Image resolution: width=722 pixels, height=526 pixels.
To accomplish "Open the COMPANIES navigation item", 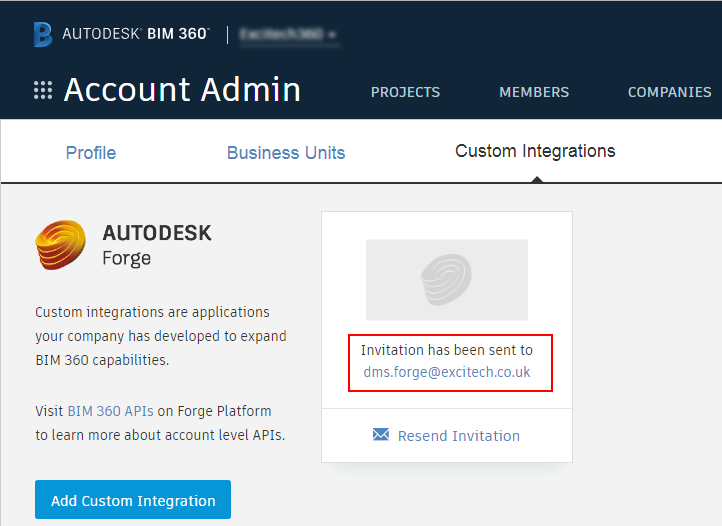I will (669, 92).
